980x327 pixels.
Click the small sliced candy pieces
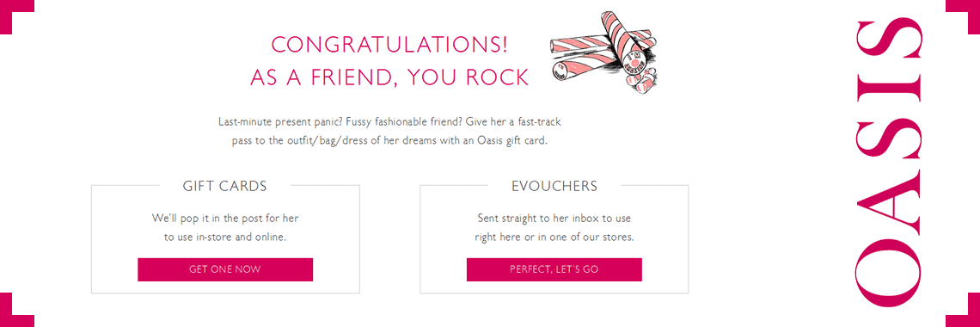pos(642,79)
